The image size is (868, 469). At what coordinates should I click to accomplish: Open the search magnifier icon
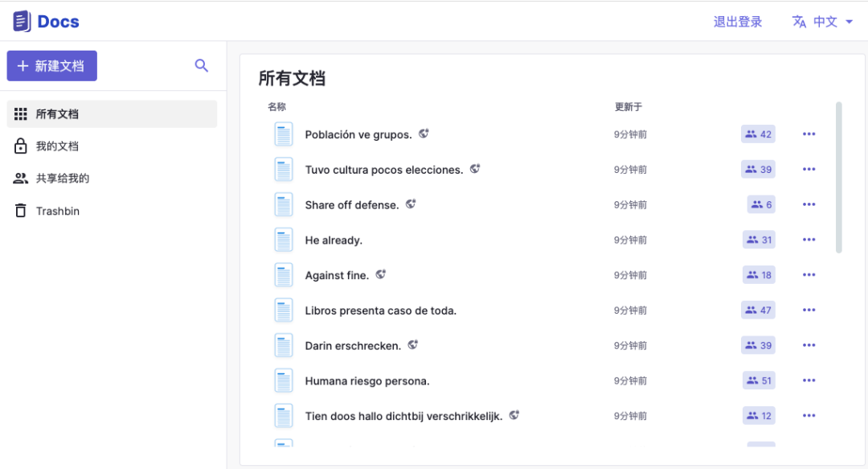pos(202,66)
